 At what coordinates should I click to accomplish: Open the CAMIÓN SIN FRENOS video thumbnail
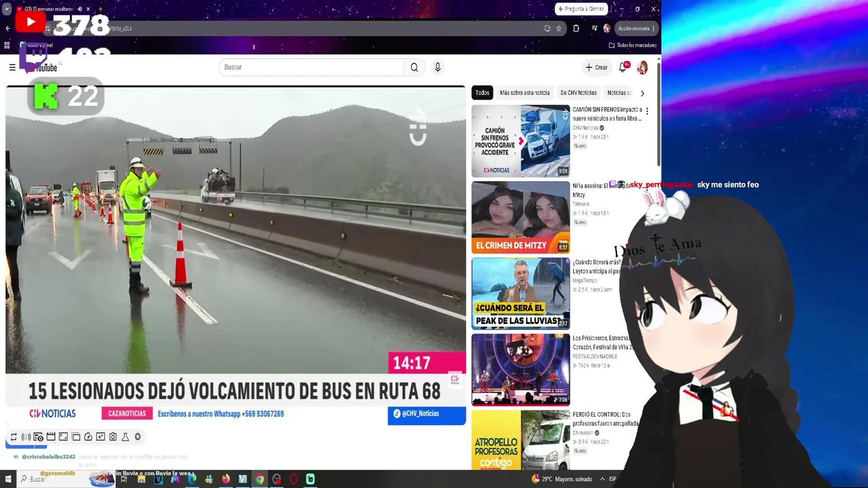(x=521, y=141)
